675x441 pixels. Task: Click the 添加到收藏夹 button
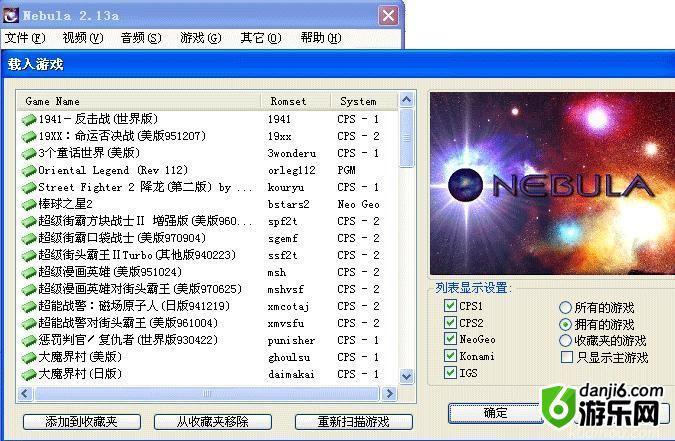click(x=82, y=422)
